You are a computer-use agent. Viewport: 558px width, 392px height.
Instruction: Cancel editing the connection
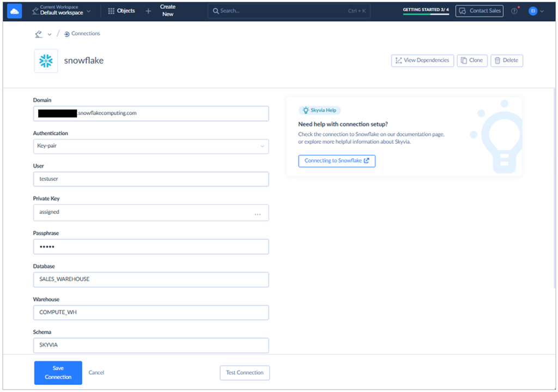(96, 373)
